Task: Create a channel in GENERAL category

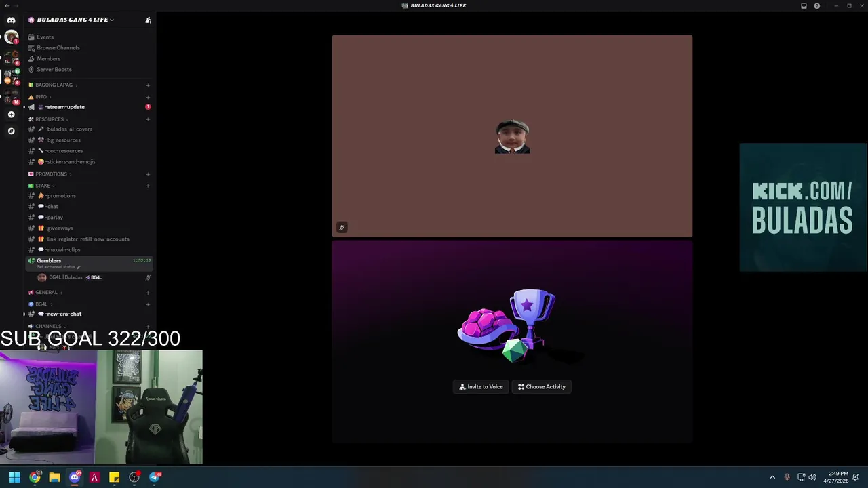Action: coord(148,293)
